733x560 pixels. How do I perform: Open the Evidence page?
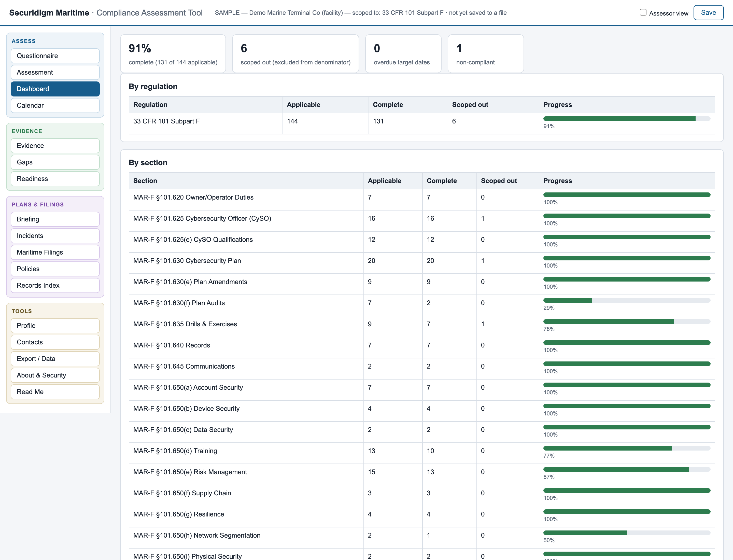coord(55,146)
